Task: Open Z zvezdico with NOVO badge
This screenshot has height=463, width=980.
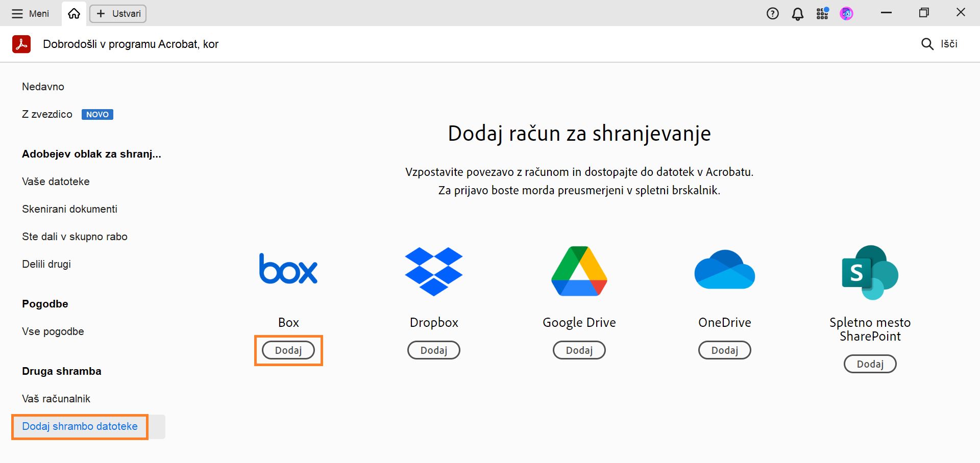Action: (47, 114)
